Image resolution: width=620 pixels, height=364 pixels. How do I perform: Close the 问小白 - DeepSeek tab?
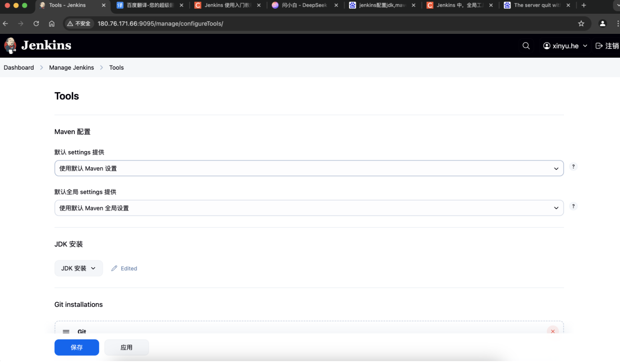[x=336, y=5]
